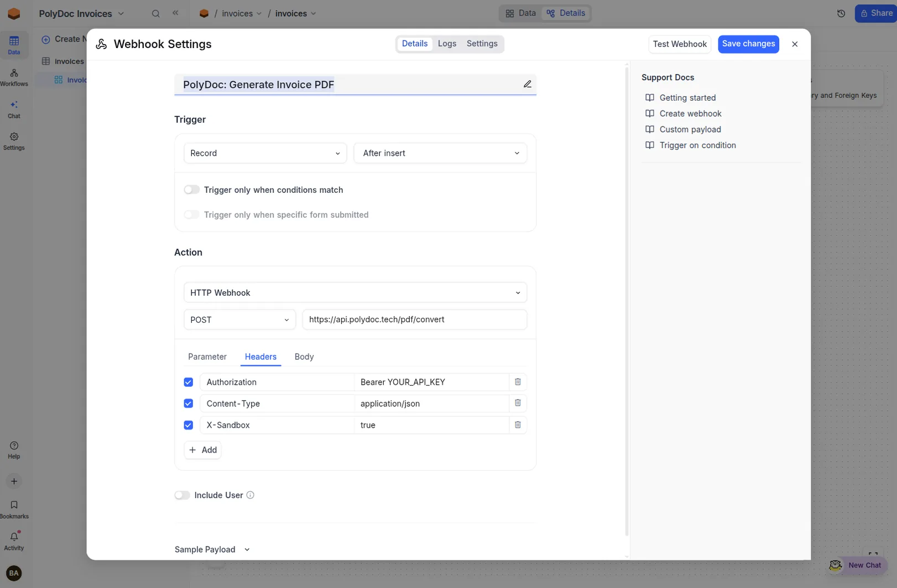Viewport: 897px width, 588px height.
Task: Click the base cube icon in breadcrumb
Action: pyautogui.click(x=204, y=13)
